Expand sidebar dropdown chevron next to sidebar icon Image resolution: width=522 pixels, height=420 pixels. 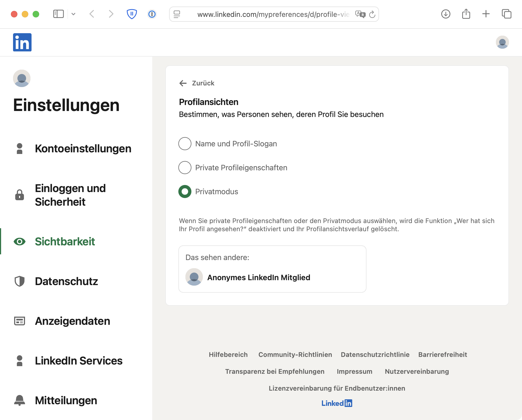73,14
